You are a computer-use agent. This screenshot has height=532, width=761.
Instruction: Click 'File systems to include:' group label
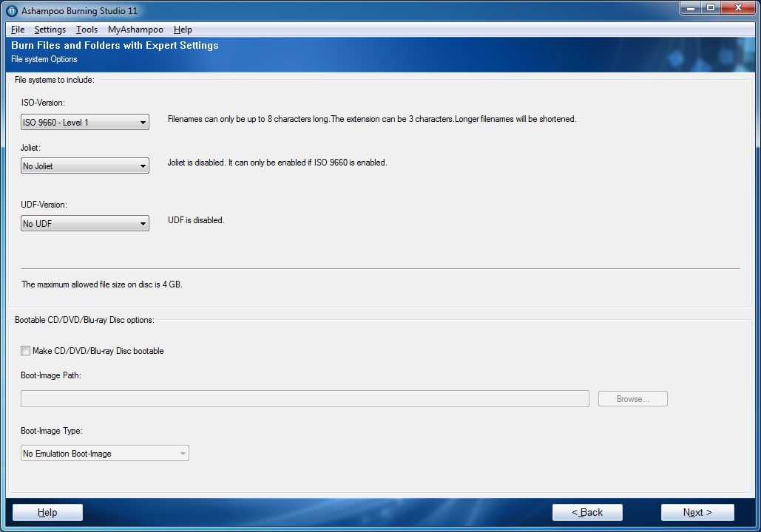[55, 80]
